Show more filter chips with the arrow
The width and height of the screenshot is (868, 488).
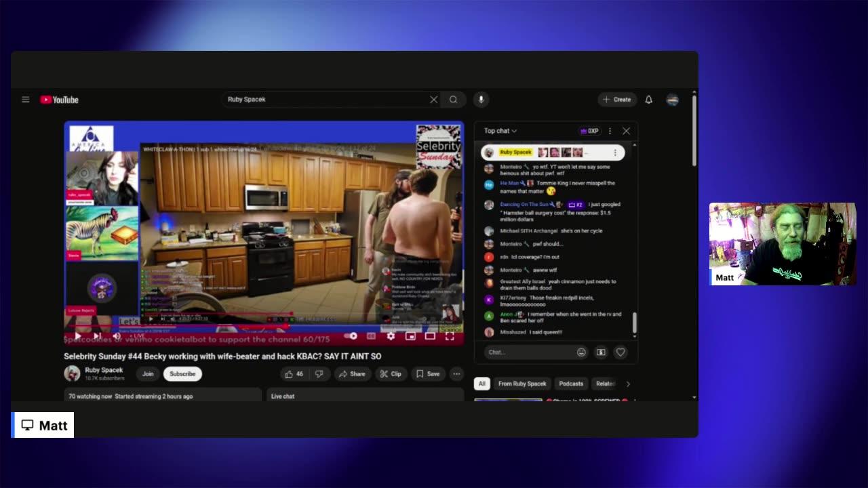point(628,384)
